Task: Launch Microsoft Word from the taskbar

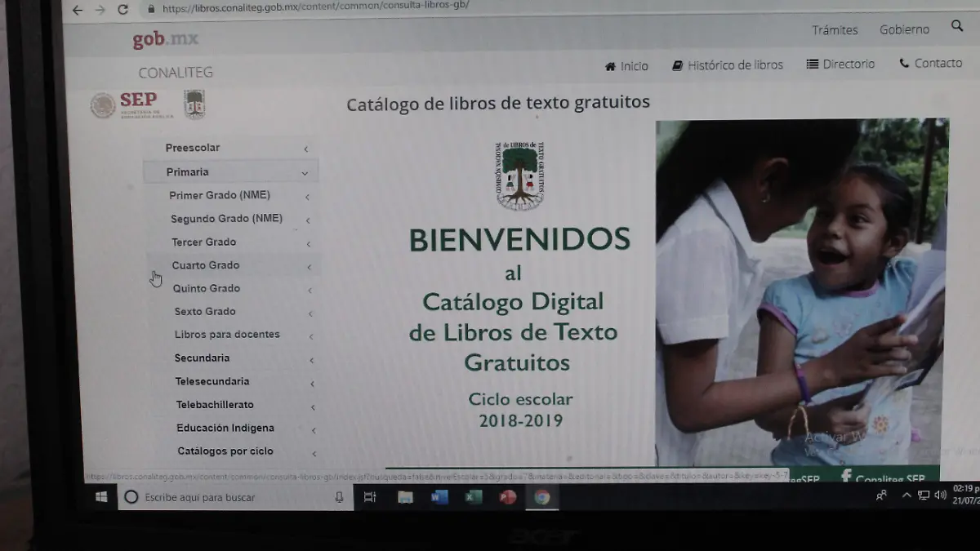Action: tap(439, 497)
